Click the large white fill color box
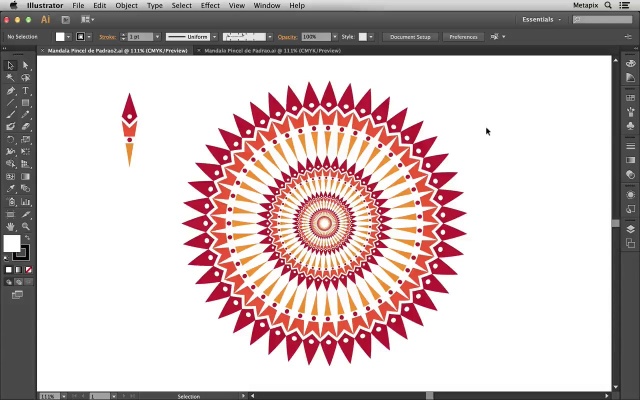Screen dimensions: 640x400 pos(12,244)
